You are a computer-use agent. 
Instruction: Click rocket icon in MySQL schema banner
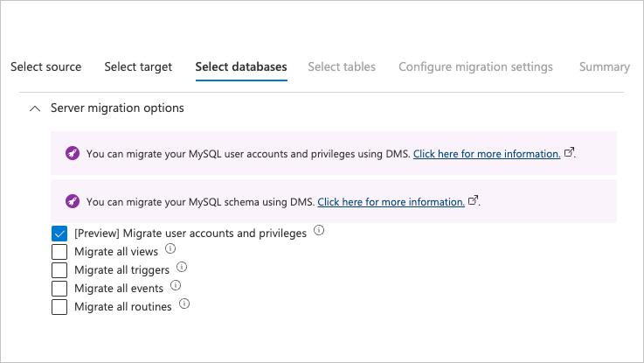(x=73, y=201)
